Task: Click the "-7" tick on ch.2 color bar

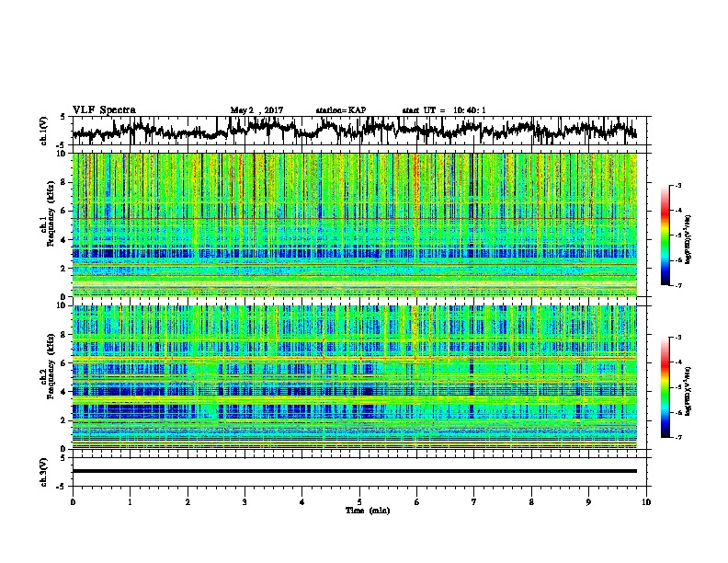Action: click(x=678, y=437)
